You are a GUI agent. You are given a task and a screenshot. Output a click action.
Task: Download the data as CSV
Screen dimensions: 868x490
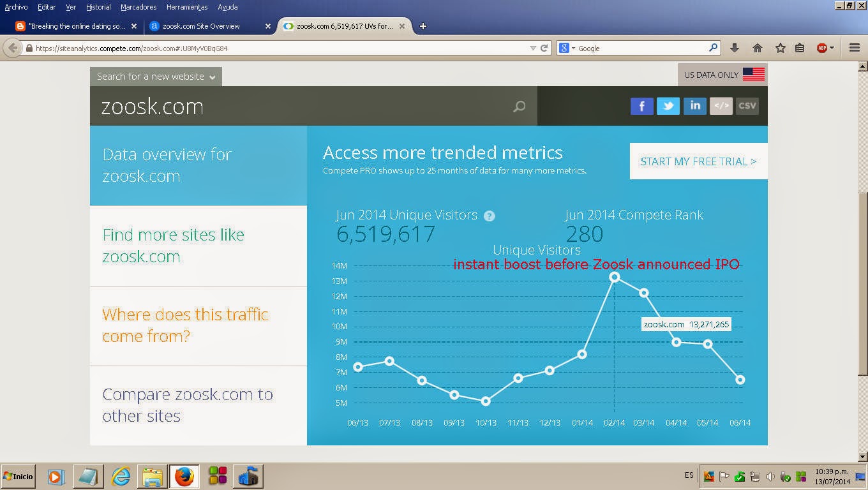click(x=747, y=106)
